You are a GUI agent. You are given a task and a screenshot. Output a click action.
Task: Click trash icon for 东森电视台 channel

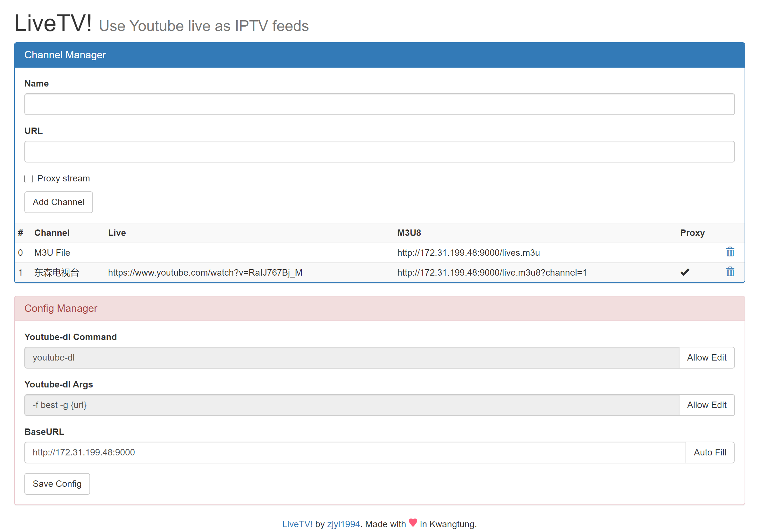729,272
